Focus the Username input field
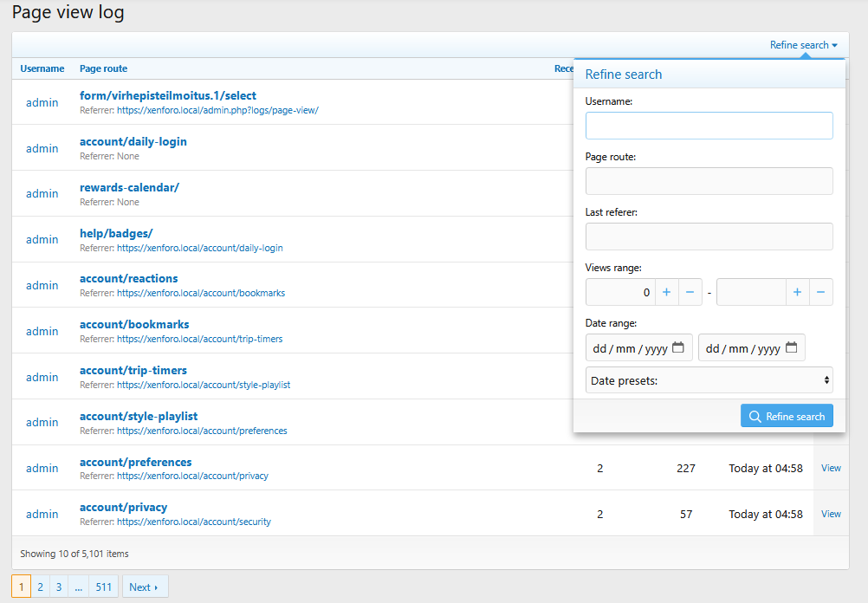Viewport: 868px width, 603px height. (709, 126)
